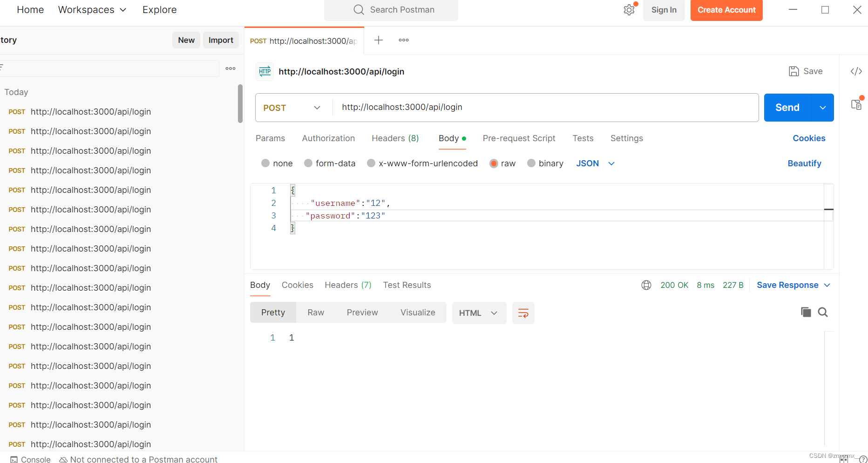Click the 227 B response size

tap(733, 285)
